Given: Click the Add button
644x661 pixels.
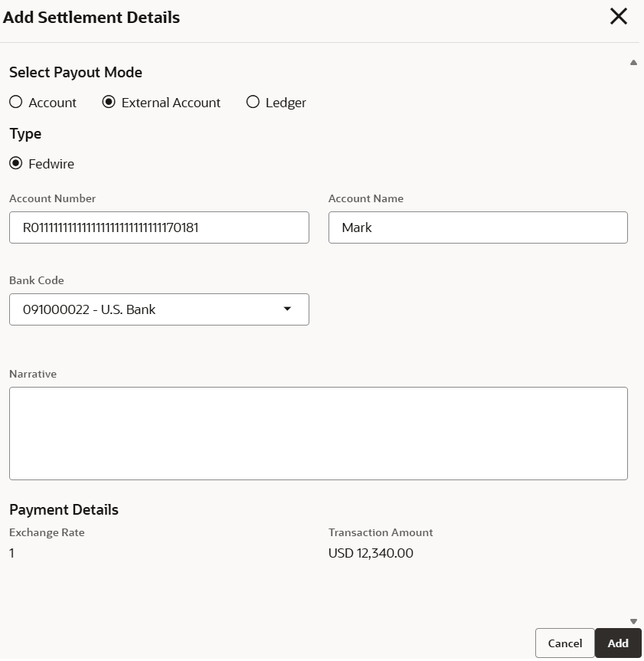Looking at the screenshot, I should coord(618,643).
